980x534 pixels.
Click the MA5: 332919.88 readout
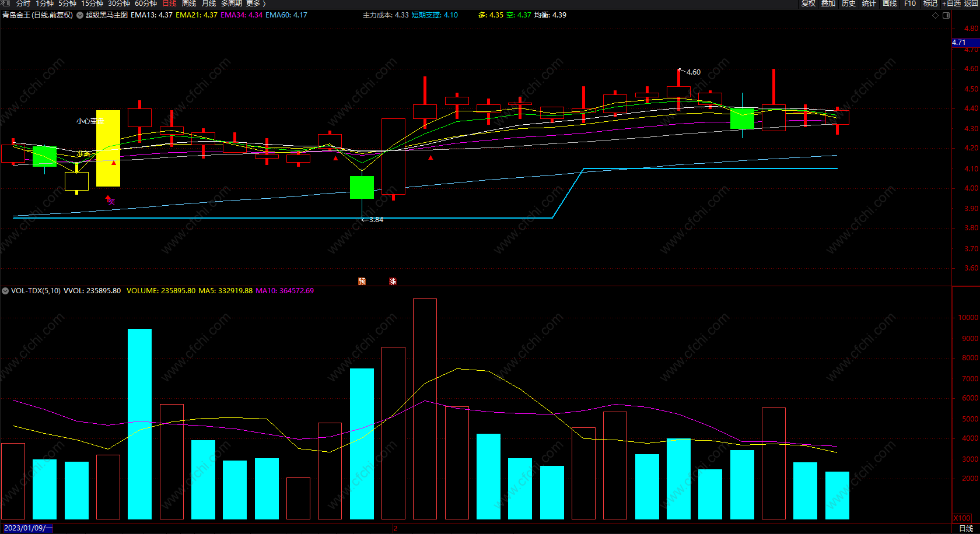click(225, 290)
